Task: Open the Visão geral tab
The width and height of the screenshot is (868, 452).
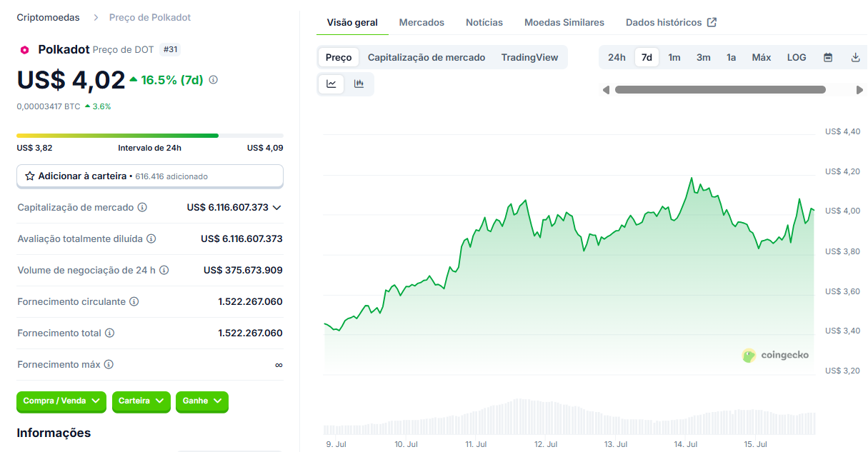Action: [x=352, y=22]
